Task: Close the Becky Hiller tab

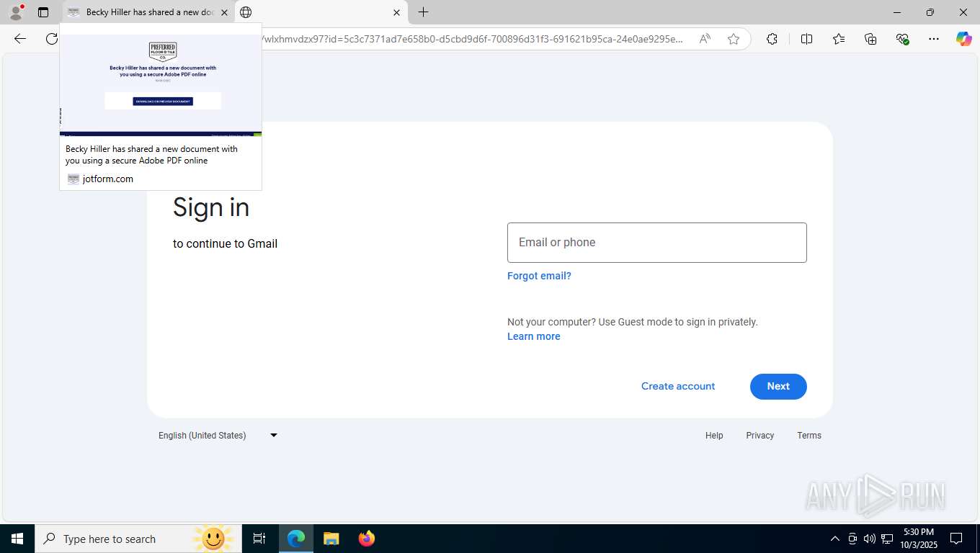Action: (224, 12)
